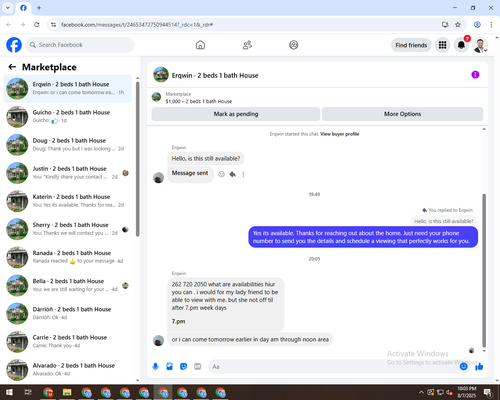Choose a sticker icon in the composer
Image resolution: width=500 pixels, height=400 pixels.
click(183, 367)
